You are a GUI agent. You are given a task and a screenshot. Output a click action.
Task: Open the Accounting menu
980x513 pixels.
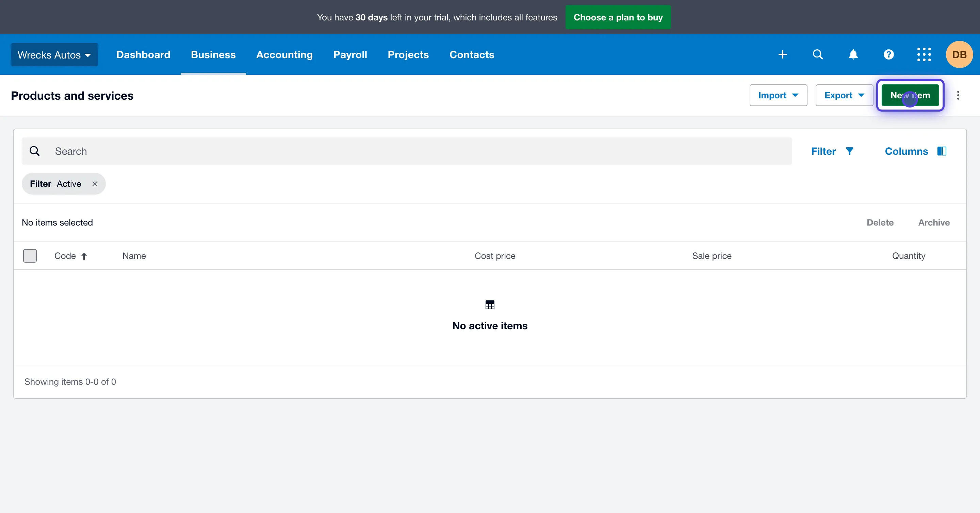[x=284, y=54]
